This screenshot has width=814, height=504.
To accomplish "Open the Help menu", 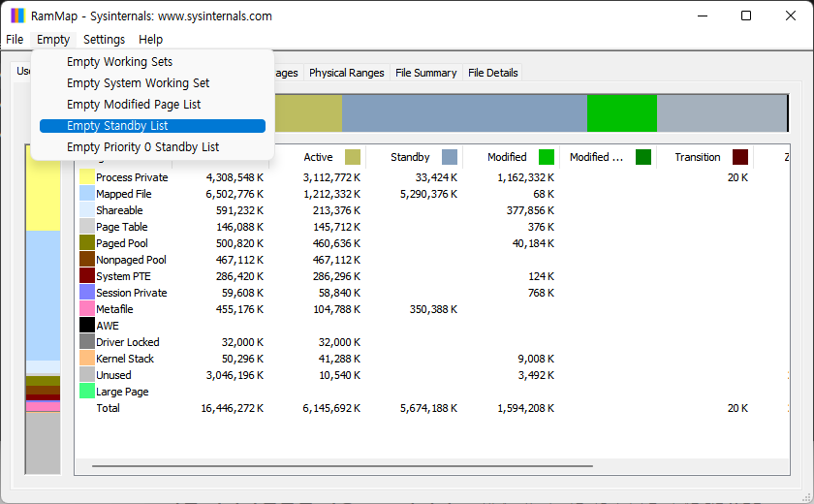I will pos(150,40).
